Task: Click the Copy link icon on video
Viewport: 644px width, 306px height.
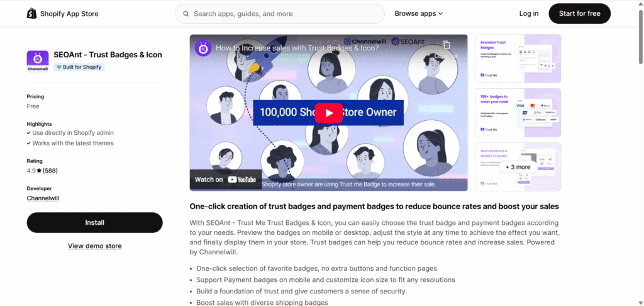Action: 447,45
